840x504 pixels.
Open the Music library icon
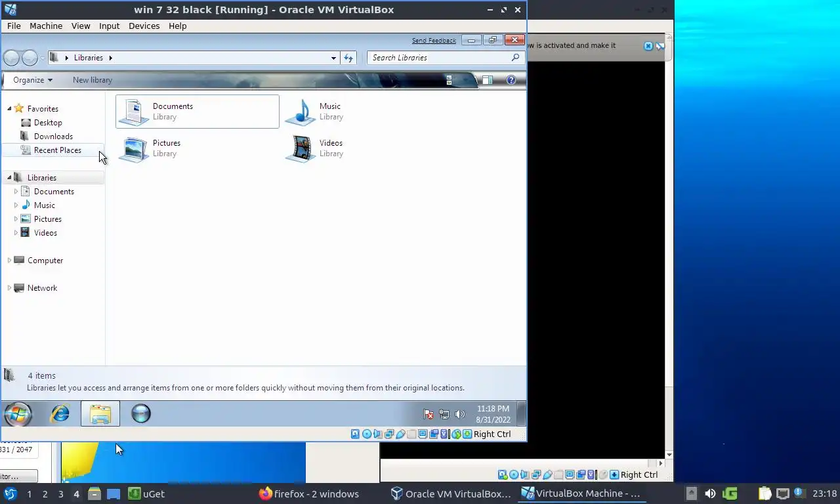301,112
